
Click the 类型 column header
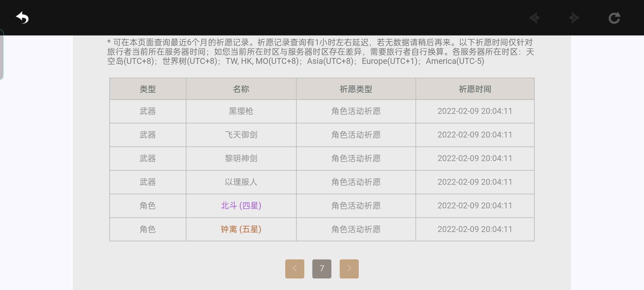[148, 89]
